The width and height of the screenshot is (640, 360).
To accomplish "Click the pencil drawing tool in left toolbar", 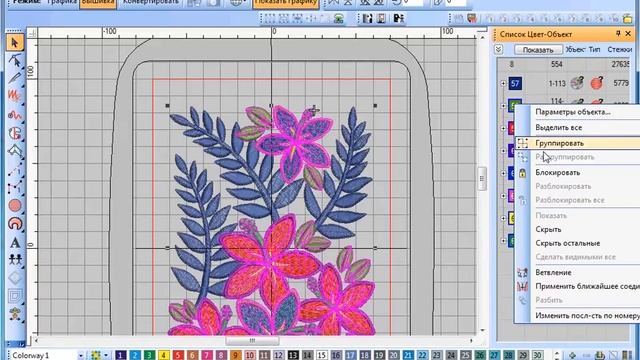I will coord(15,78).
